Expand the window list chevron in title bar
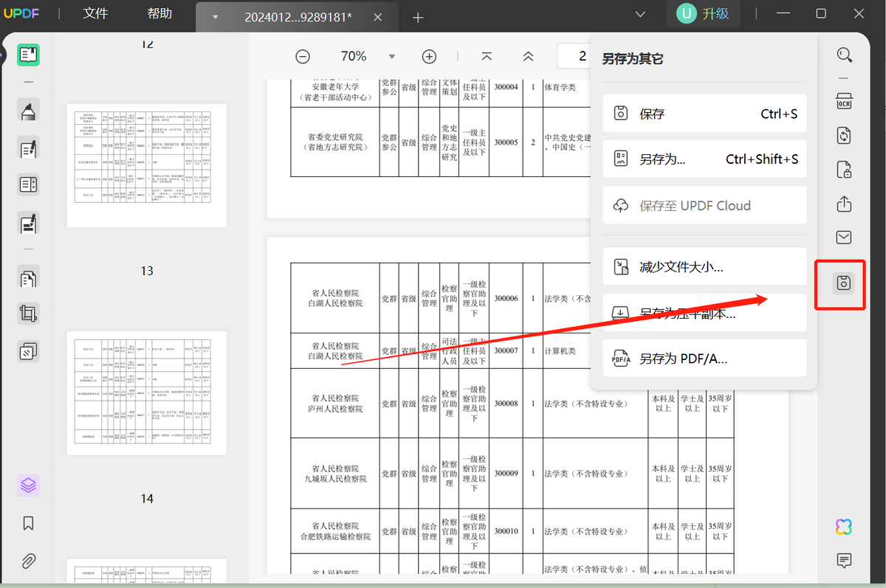 pyautogui.click(x=640, y=14)
